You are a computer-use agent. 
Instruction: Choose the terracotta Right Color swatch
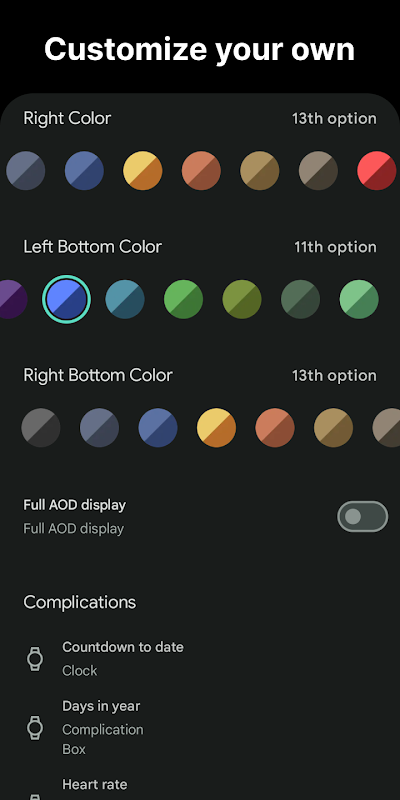pos(202,170)
